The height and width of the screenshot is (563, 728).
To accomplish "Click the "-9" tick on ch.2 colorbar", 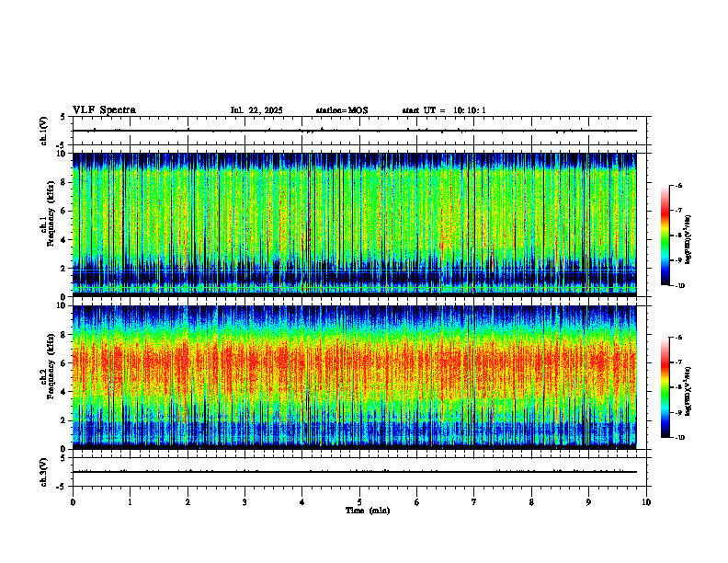I will [678, 412].
